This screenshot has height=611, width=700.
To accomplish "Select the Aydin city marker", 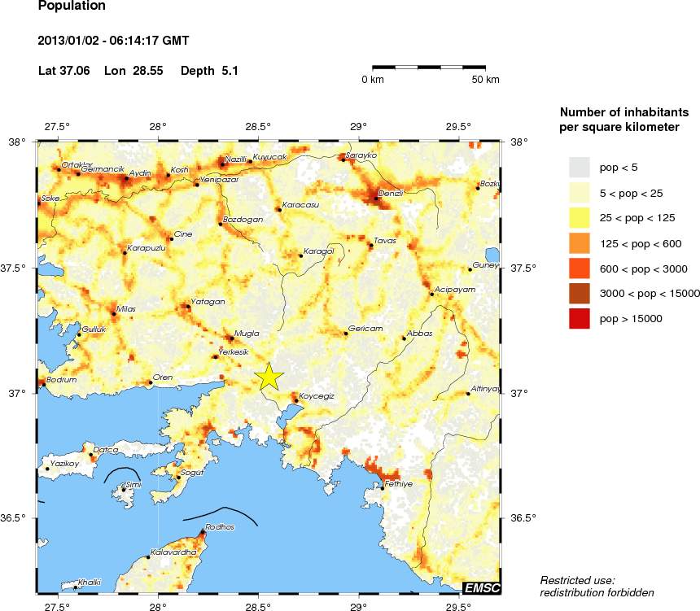I will click(126, 178).
